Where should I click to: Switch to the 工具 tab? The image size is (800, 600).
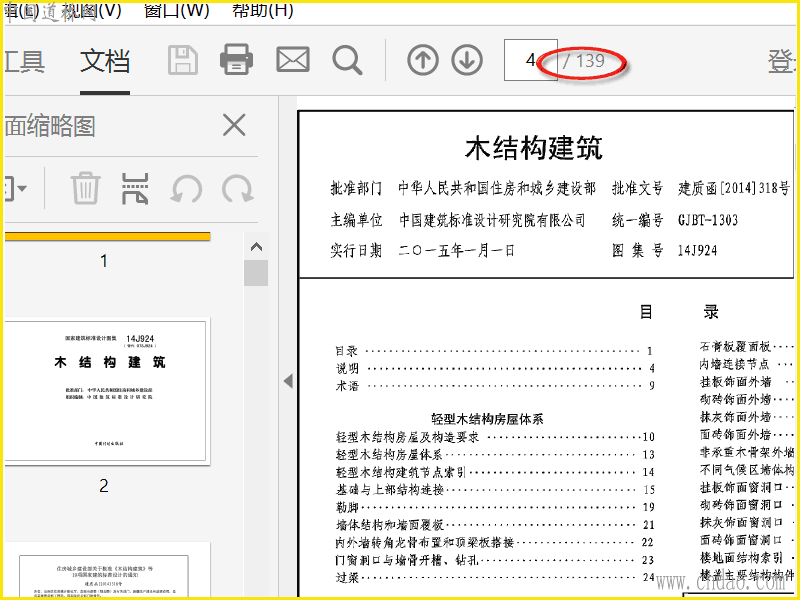point(24,61)
